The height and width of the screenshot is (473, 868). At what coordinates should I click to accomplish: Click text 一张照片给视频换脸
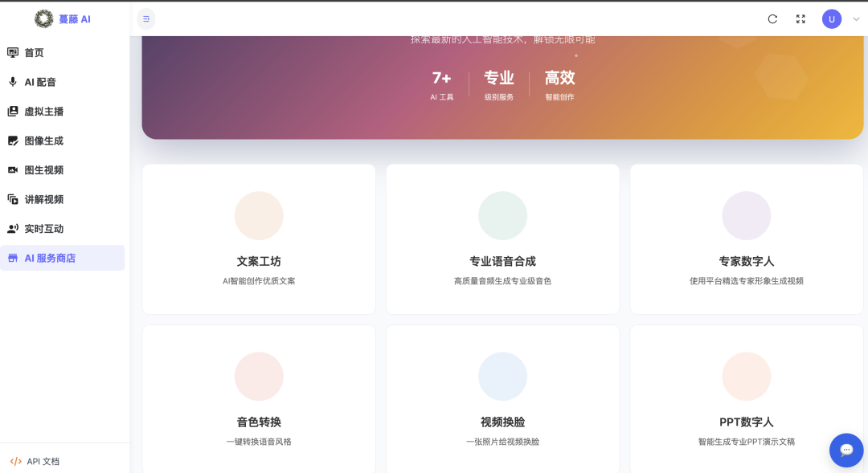tap(502, 442)
